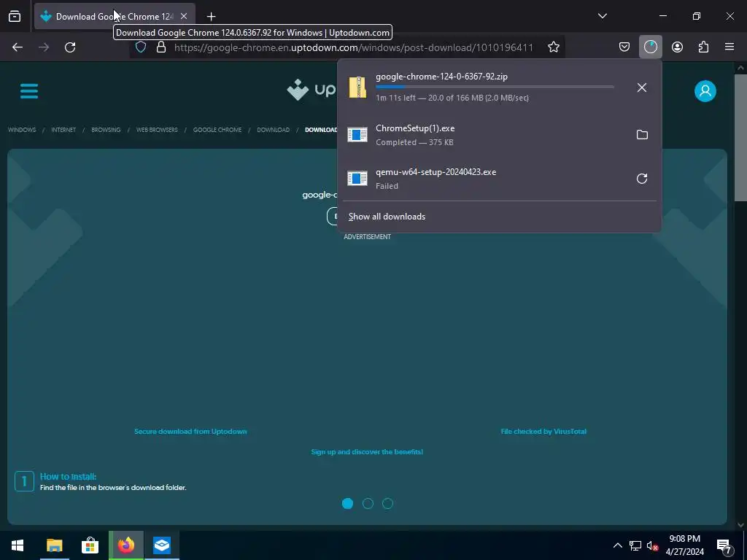This screenshot has width=747, height=560.
Task: Go to INTERNET breadcrumb
Action: click(63, 130)
